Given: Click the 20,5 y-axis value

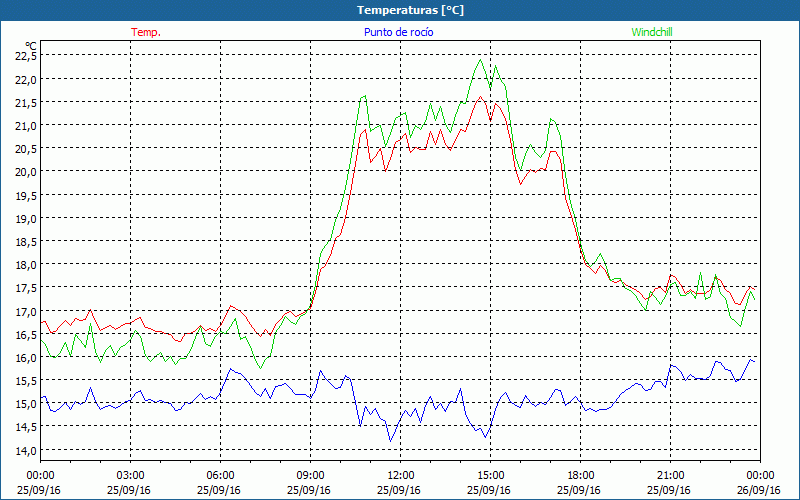Looking at the screenshot, I should (x=27, y=148).
